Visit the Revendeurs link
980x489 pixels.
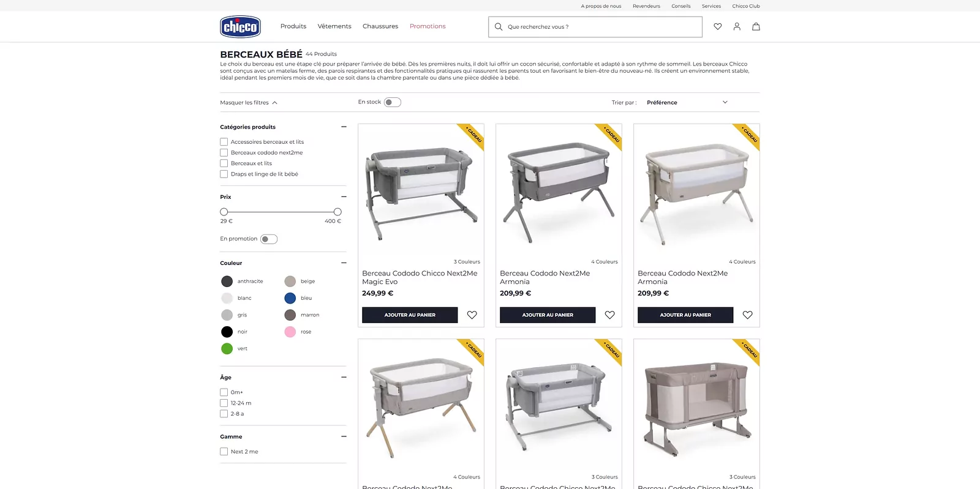pyautogui.click(x=646, y=6)
